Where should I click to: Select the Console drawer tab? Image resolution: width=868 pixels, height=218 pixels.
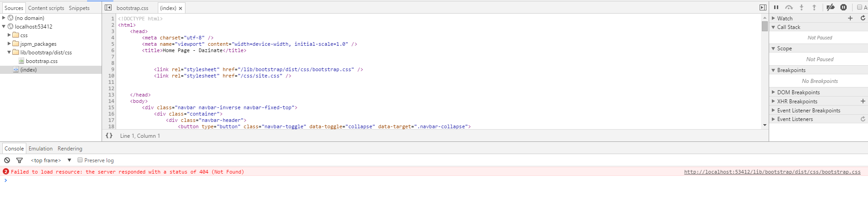pyautogui.click(x=14, y=148)
